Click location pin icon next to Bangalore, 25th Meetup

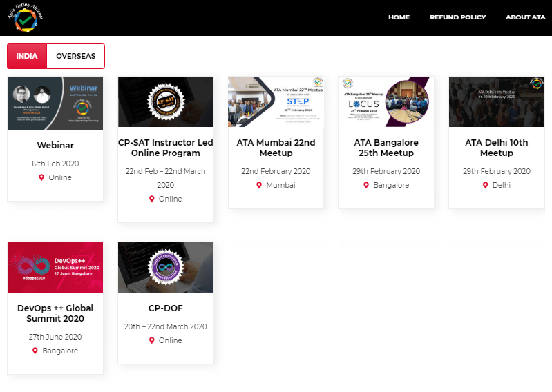coord(366,185)
